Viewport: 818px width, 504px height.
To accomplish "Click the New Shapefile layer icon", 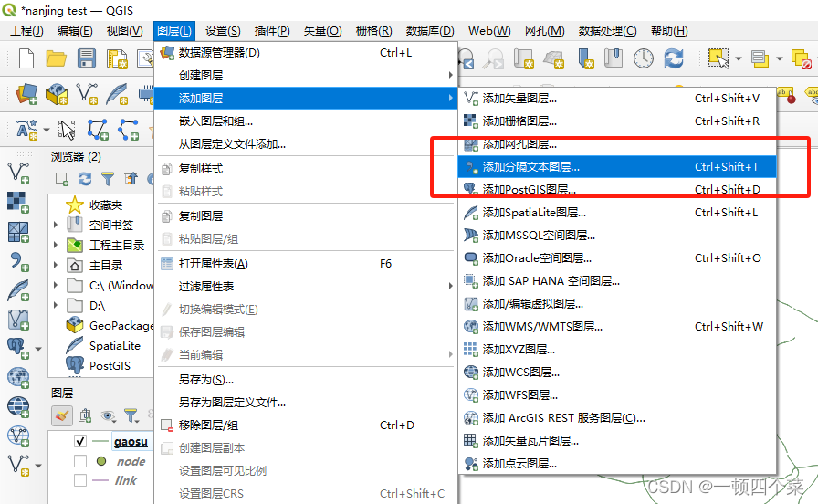I will tap(87, 94).
